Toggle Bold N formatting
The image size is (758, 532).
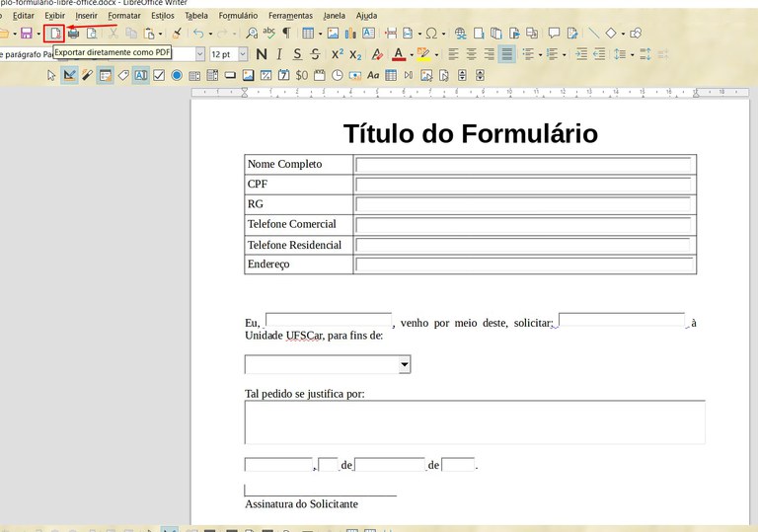click(262, 54)
